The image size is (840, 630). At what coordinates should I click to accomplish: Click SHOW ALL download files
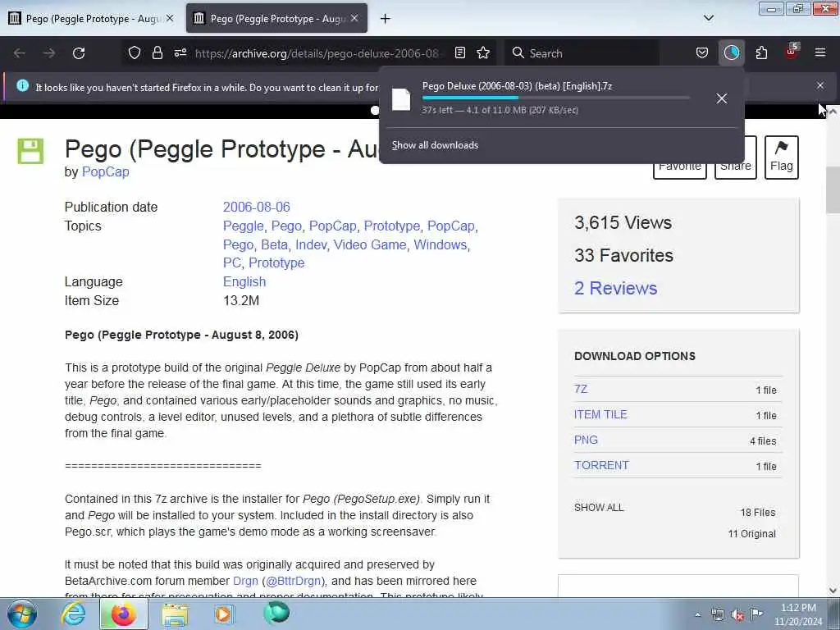(x=599, y=507)
